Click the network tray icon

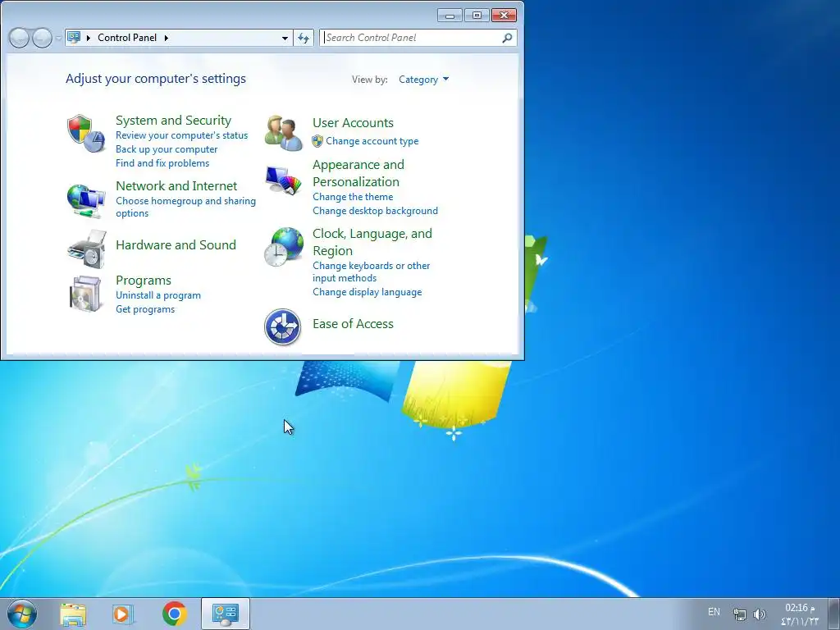tap(740, 614)
